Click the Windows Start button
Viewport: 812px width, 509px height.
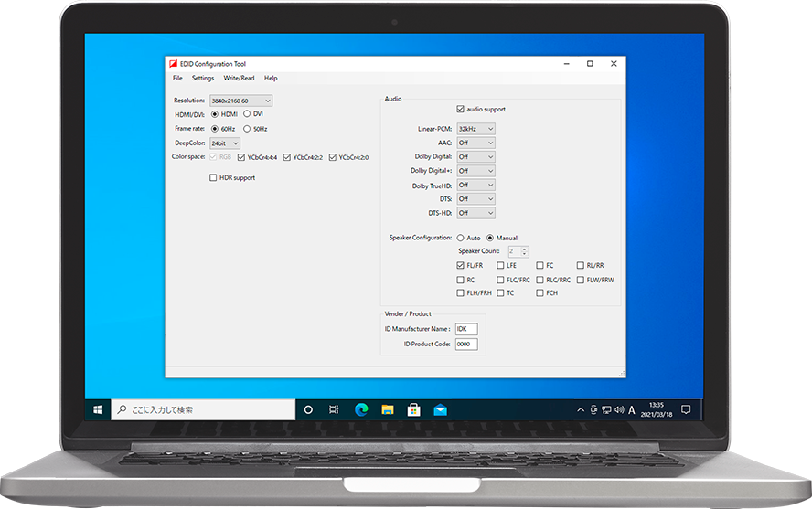pyautogui.click(x=98, y=410)
